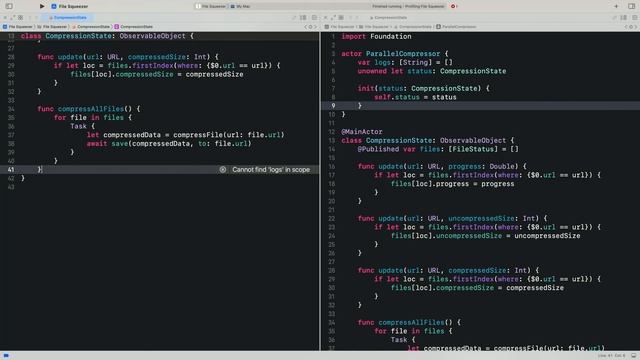640x360 pixels.
Task: Click line number 41 in the left editor gutter
Action: point(11,169)
